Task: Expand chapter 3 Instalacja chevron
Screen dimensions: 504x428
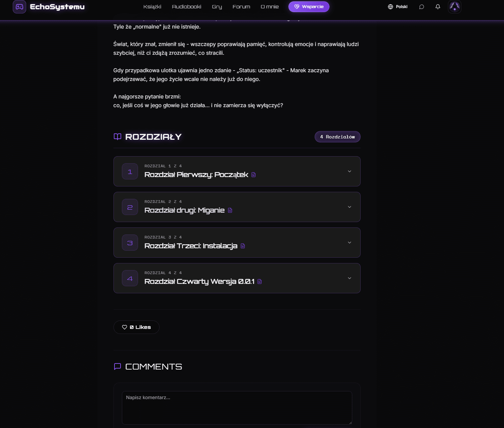Action: click(349, 243)
